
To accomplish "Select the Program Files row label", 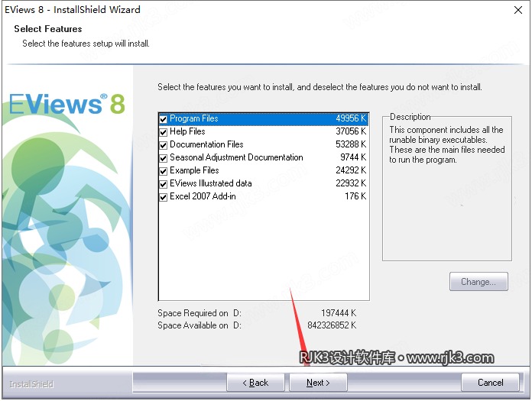I will coord(193,118).
